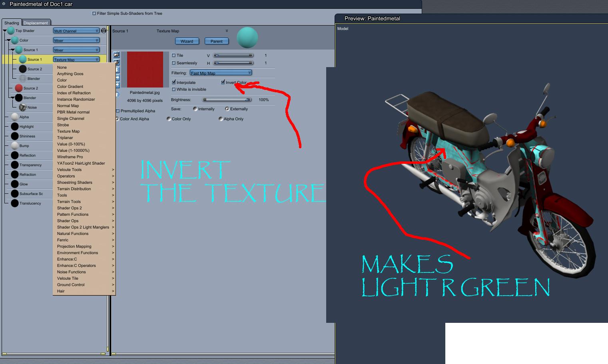Screen dimensions: 608x364
Task: Select the Transparency channel sphere icon
Action: click(x=15, y=165)
